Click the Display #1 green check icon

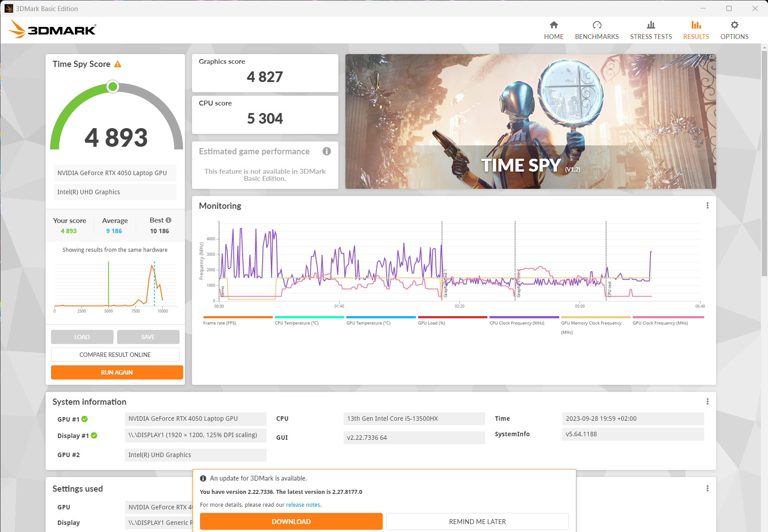[94, 436]
